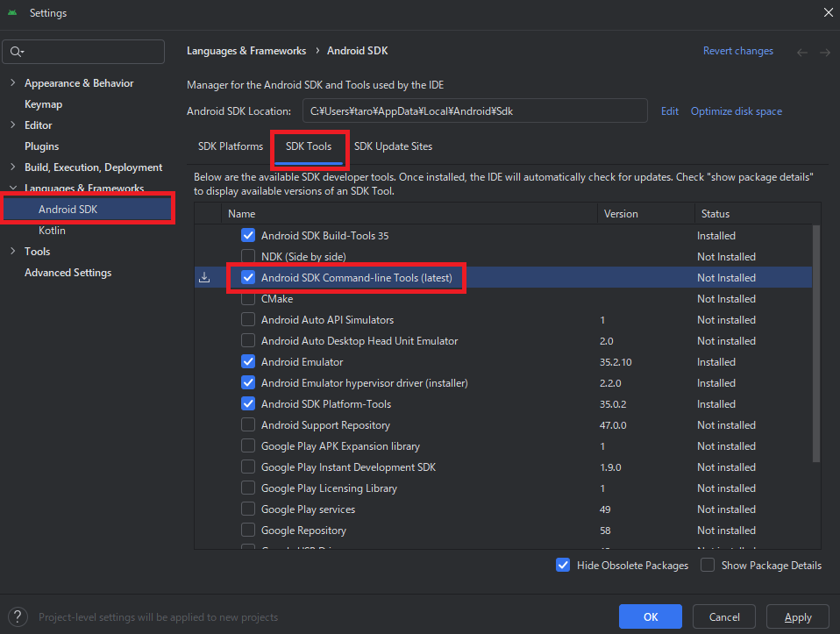The image size is (840, 634).
Task: Click the OK button
Action: coord(651,616)
